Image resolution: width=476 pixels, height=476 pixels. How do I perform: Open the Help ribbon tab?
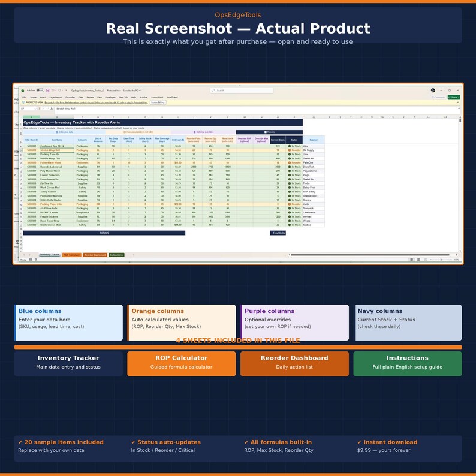134,97
